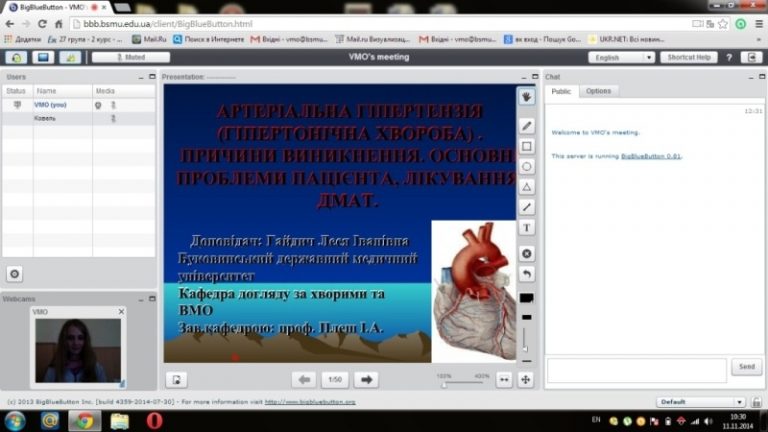This screenshot has height=432, width=768.
Task: Send the chat message
Action: pyautogui.click(x=746, y=366)
